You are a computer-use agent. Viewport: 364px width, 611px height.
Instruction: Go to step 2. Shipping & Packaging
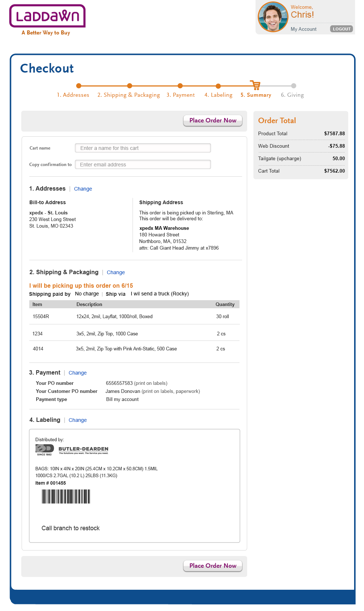click(129, 95)
